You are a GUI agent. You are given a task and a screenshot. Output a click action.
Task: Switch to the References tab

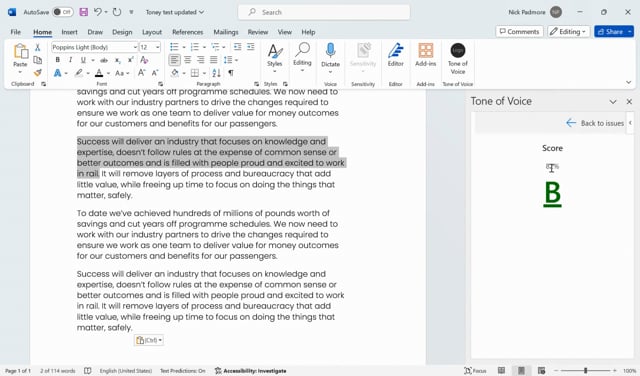click(x=187, y=32)
